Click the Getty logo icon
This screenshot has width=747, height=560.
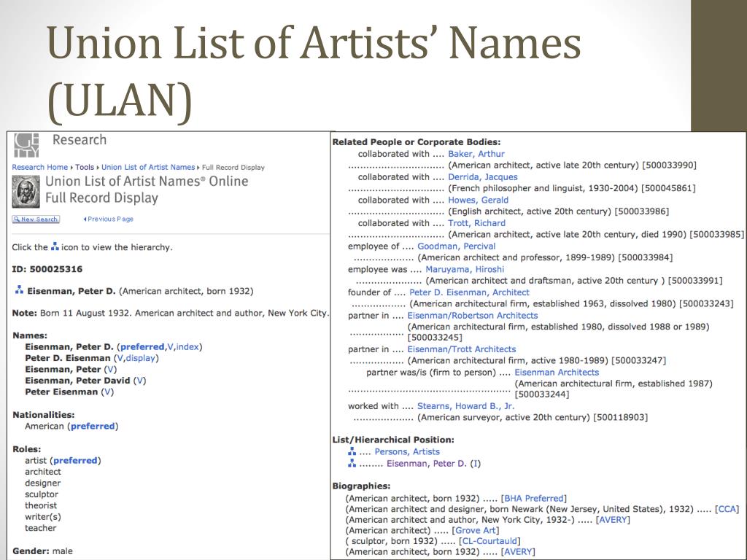point(26,144)
